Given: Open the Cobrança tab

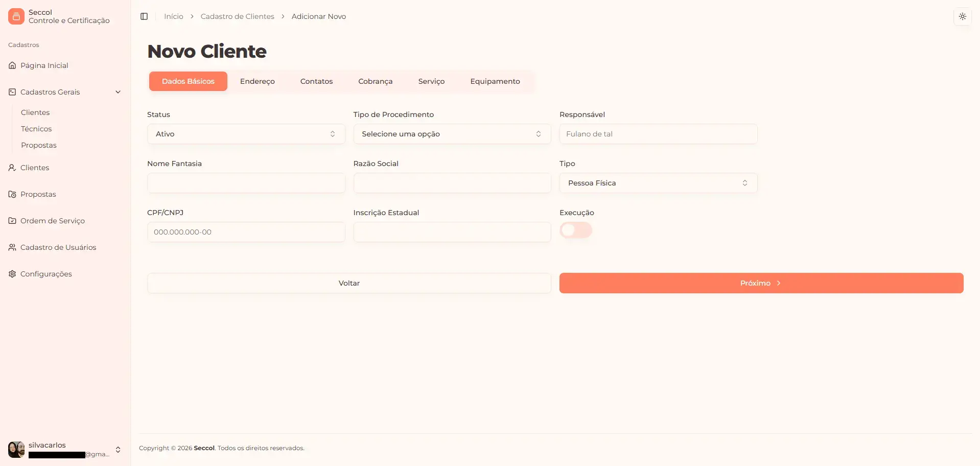Looking at the screenshot, I should [x=375, y=81].
